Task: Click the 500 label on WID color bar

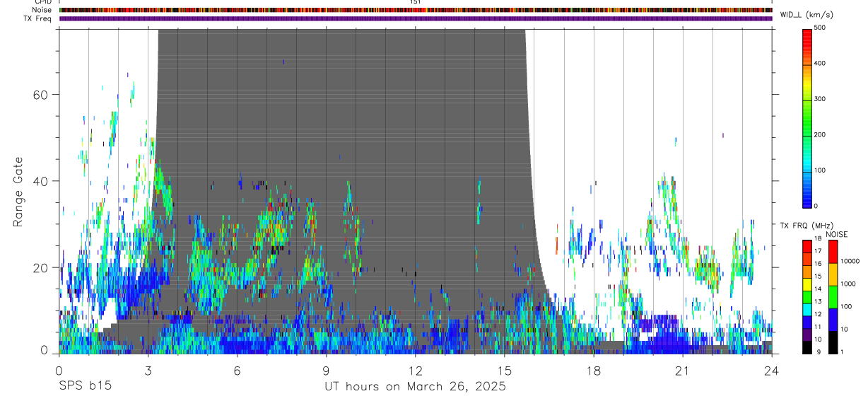Action: [x=821, y=28]
